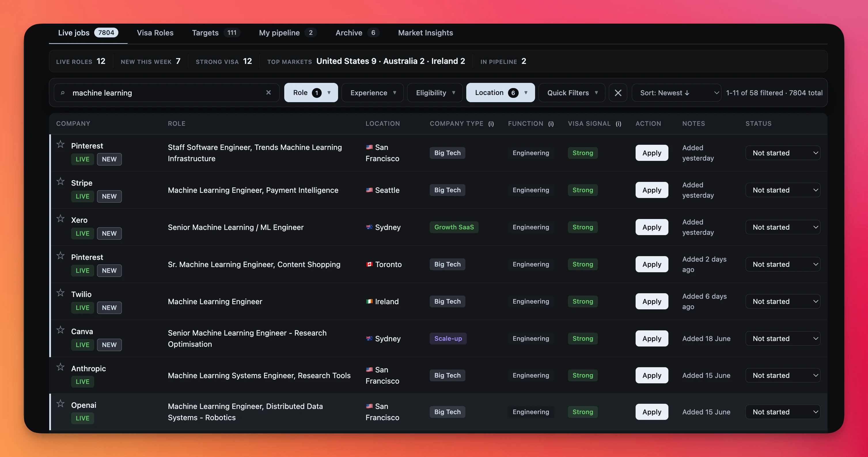868x457 pixels.
Task: Open the Role filter dropdown
Action: tap(311, 93)
